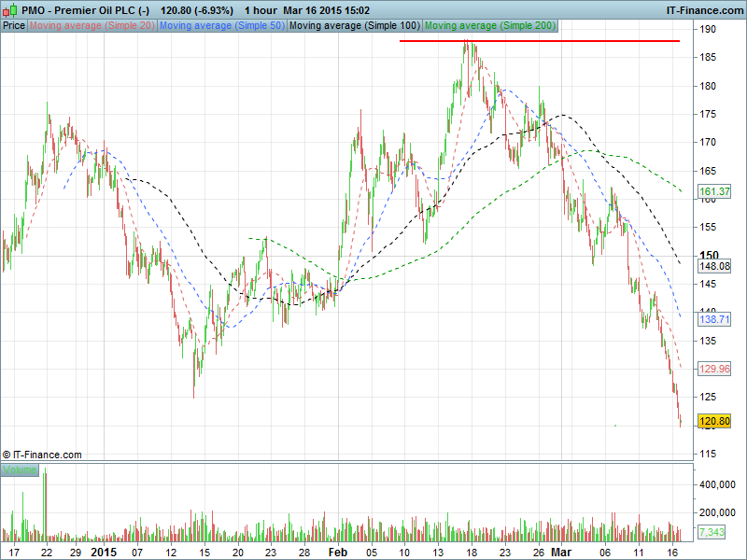Click the © IT-Finance.com watermark
Image resolution: width=747 pixels, height=560 pixels.
[42, 455]
